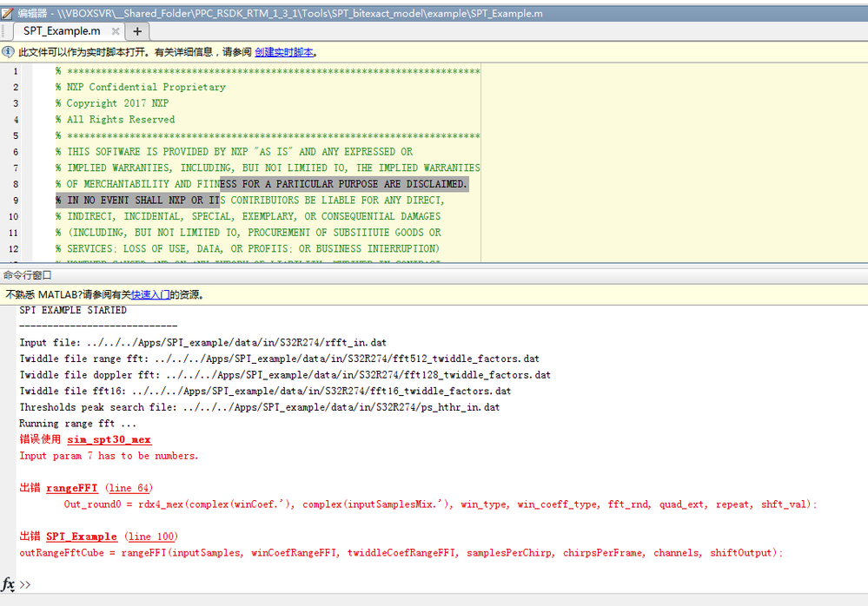Click the editor title bar pencil icon
The image size is (868, 606).
pos(7,13)
